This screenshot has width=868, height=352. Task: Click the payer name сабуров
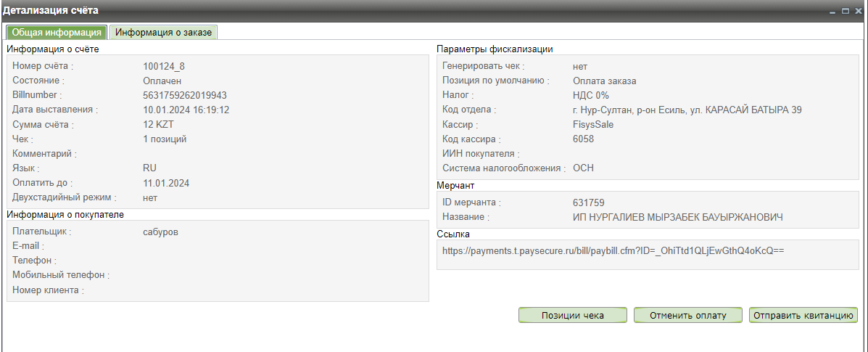click(160, 232)
